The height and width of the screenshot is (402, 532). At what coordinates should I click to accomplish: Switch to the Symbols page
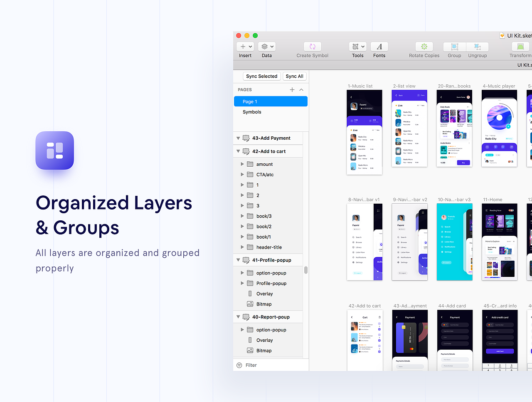(x=252, y=112)
